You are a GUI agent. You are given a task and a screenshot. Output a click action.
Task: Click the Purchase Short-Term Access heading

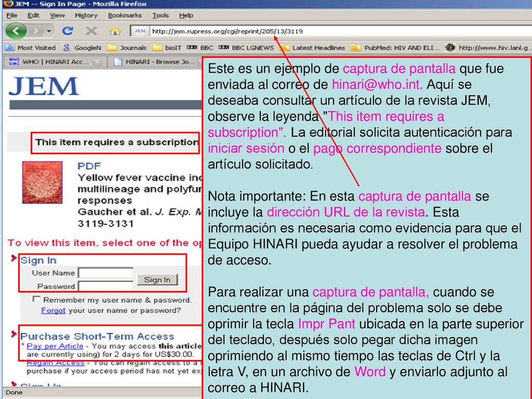tap(97, 336)
